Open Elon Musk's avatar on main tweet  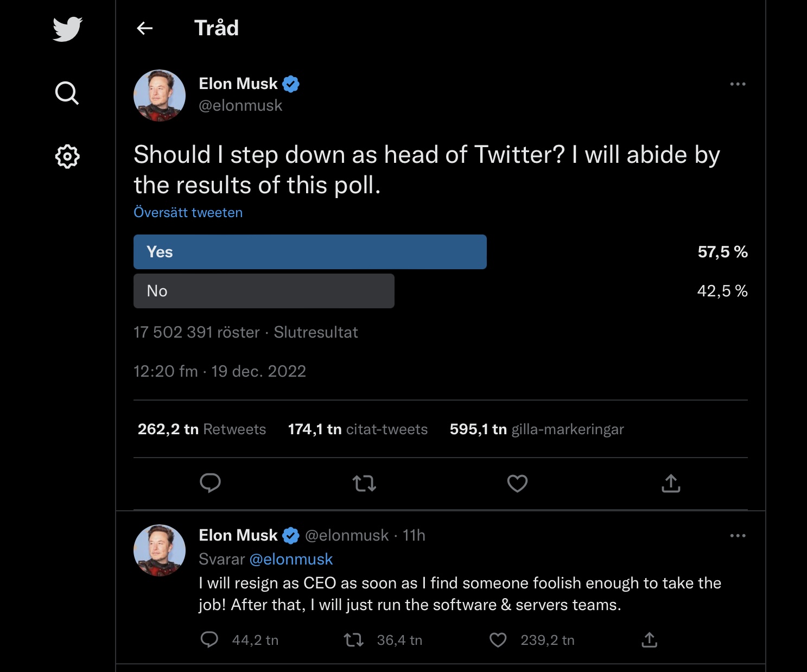(x=160, y=96)
